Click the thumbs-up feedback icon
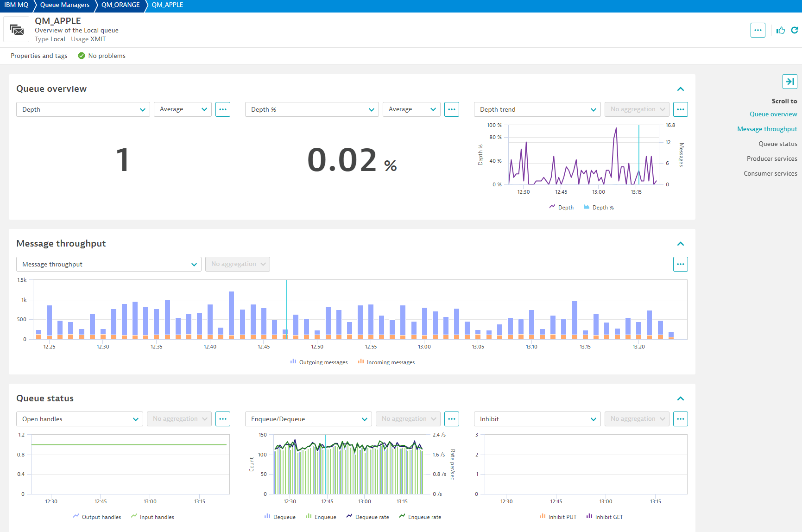 (x=781, y=30)
